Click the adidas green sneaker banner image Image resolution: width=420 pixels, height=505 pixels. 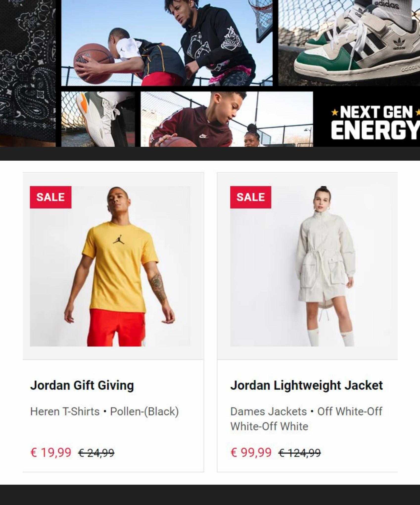tap(349, 43)
